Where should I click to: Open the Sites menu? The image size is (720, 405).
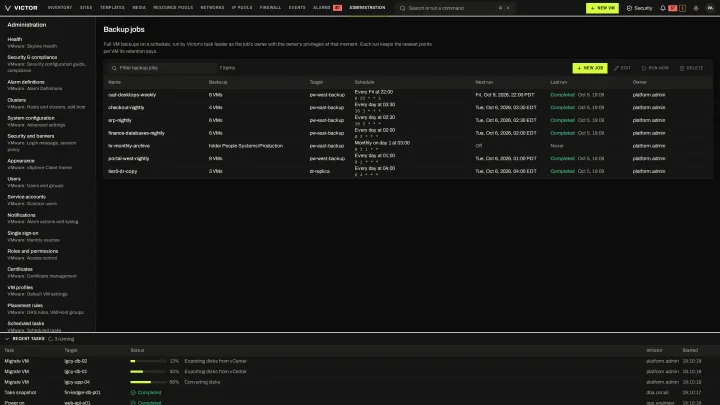click(86, 8)
